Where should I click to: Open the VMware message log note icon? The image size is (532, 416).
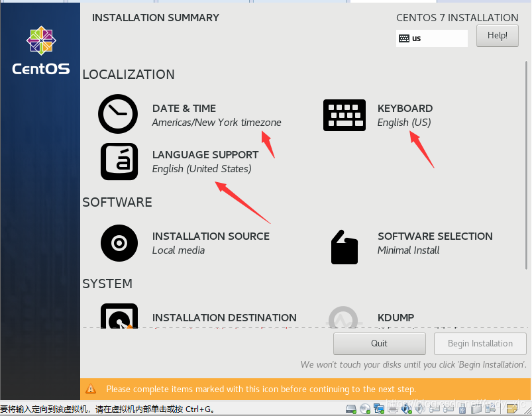click(x=512, y=409)
